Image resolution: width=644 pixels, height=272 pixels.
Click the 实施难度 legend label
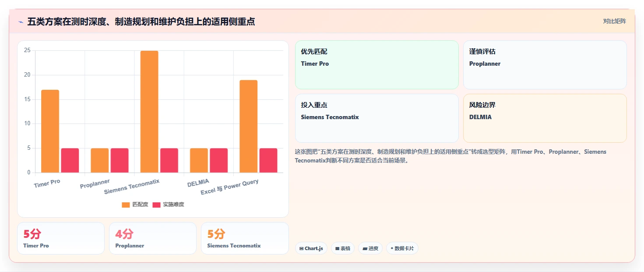[173, 205]
